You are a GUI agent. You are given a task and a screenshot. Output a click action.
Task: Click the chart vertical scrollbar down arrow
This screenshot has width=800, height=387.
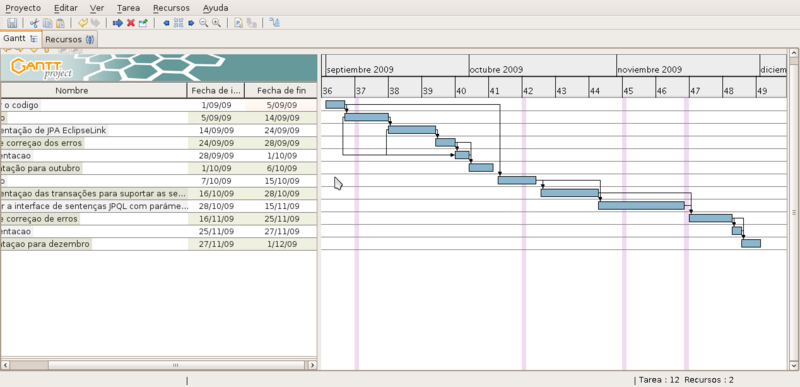(x=794, y=366)
